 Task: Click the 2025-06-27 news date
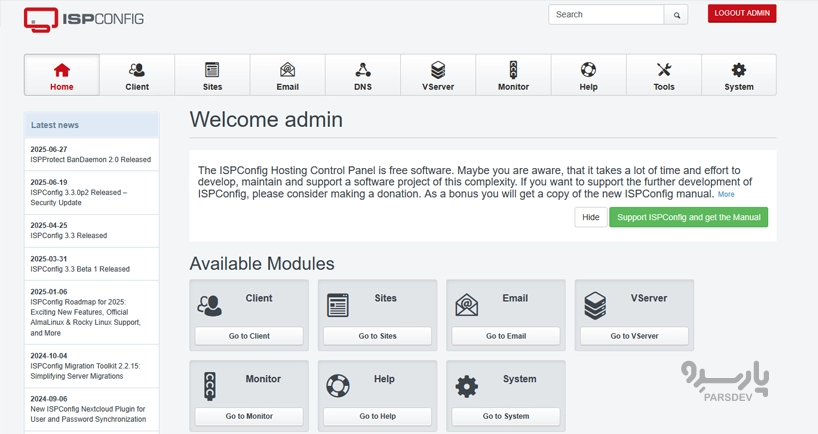49,149
